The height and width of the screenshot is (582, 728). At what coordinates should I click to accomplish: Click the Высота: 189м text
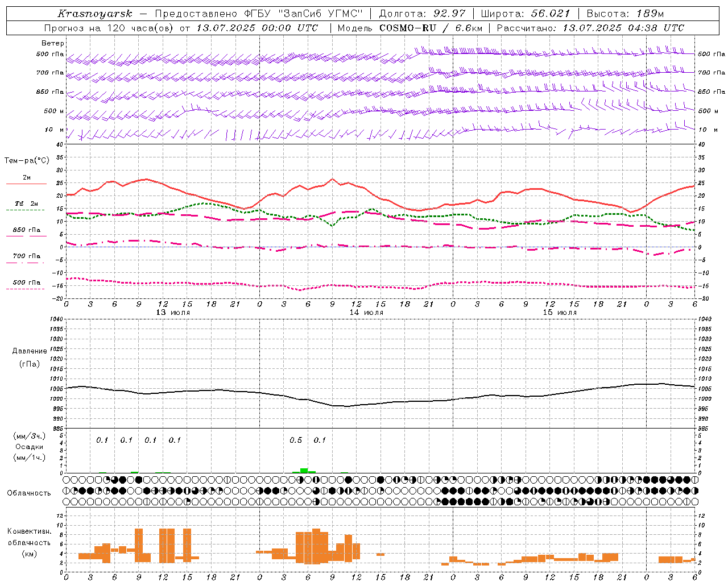[625, 14]
